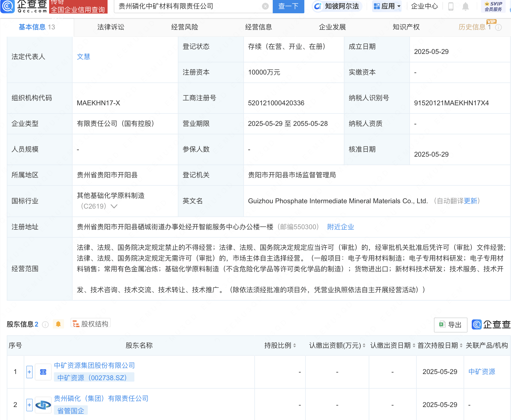Viewport: 511px width, 420px height.
Task: Open 附近企业 link
Action: 340,227
